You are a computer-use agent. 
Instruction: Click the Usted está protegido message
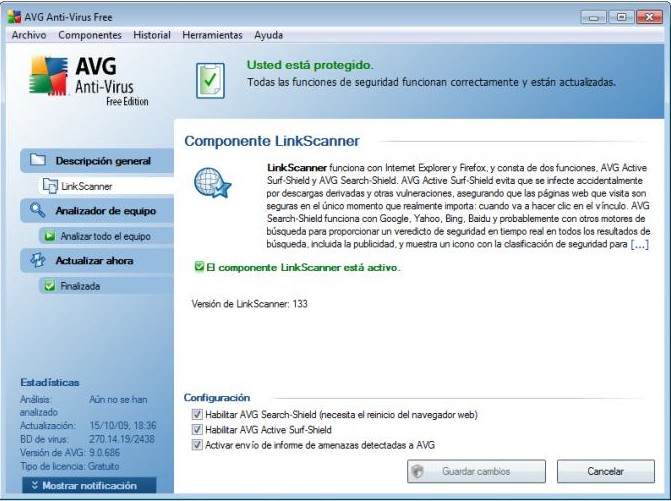[310, 65]
